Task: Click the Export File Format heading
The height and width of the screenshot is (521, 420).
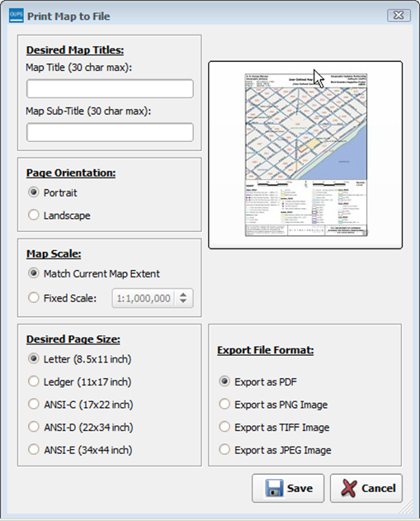Action: [266, 350]
